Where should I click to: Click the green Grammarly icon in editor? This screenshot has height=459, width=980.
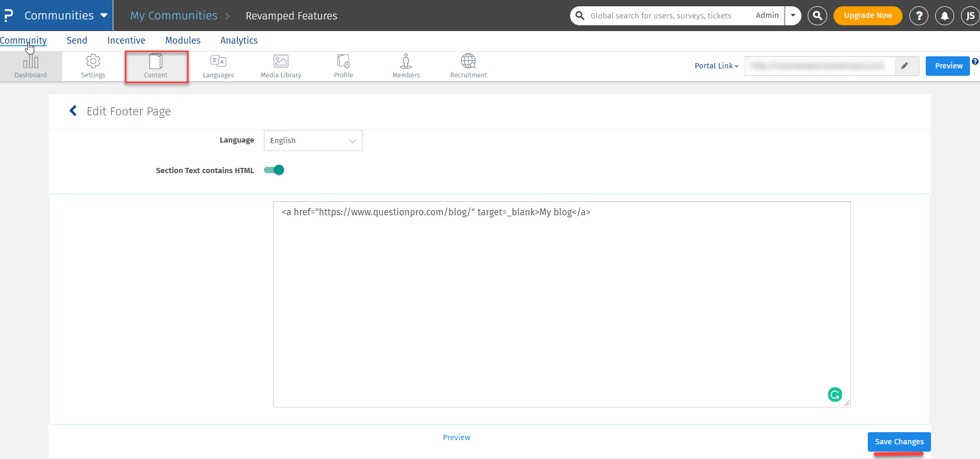click(x=835, y=394)
